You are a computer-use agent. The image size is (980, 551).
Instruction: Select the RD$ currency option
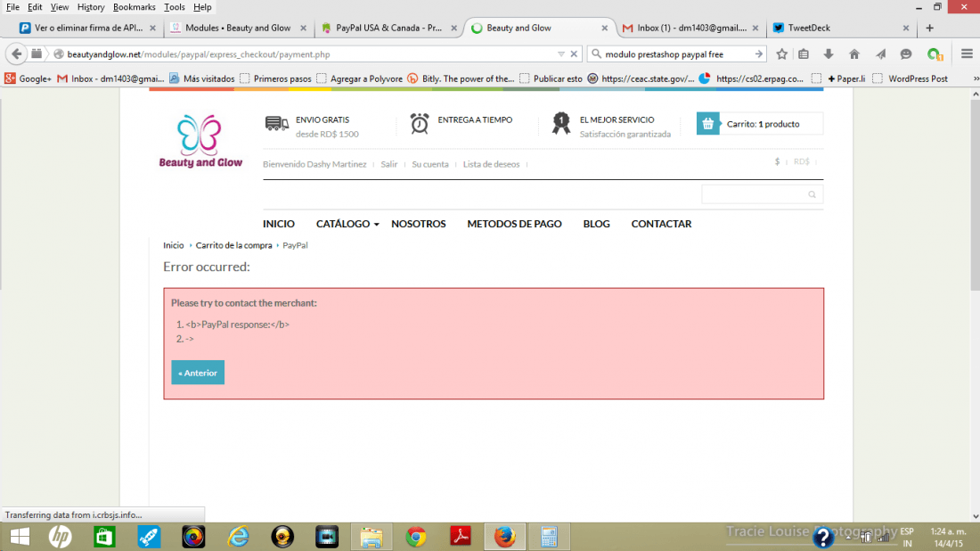(801, 161)
